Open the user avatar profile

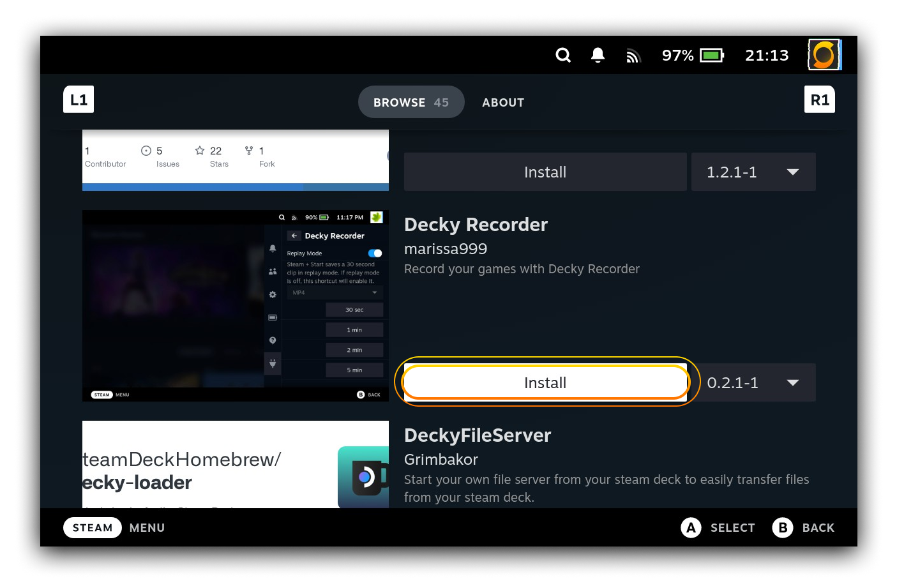(x=824, y=55)
